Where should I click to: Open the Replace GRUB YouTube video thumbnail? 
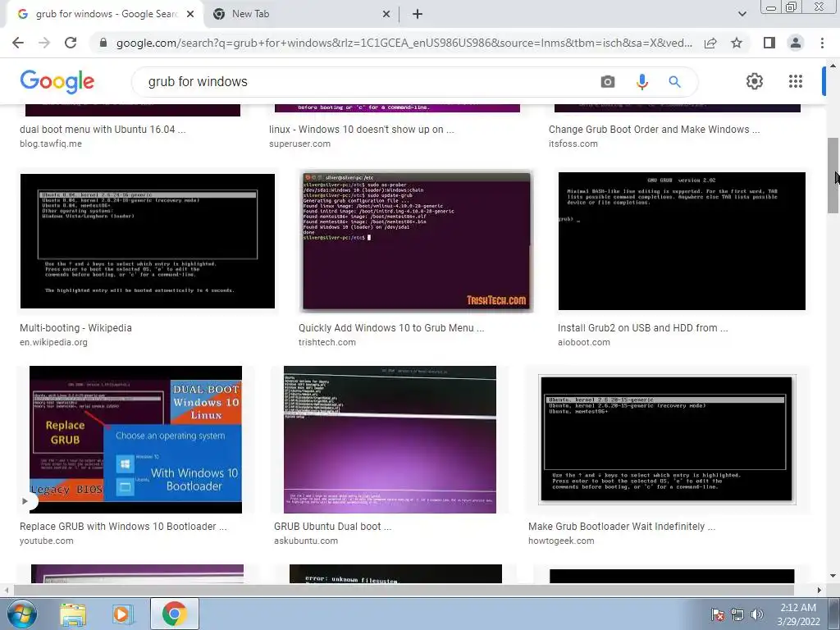tap(135, 440)
